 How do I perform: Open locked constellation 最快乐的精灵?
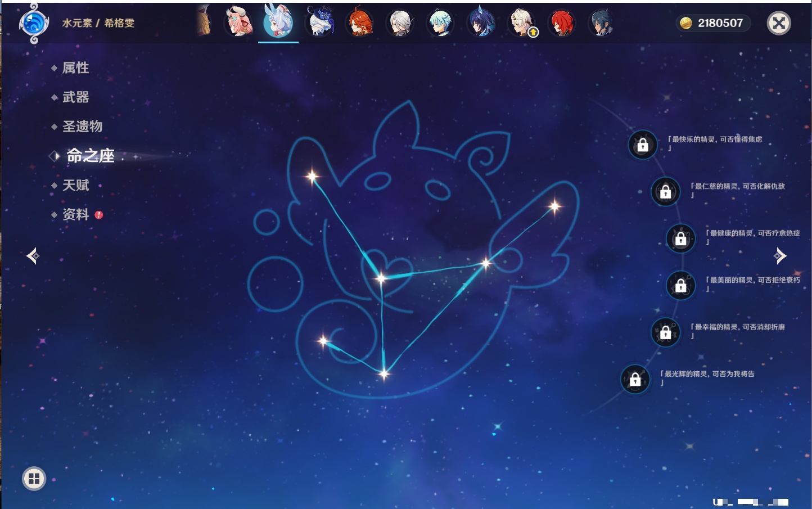tap(642, 145)
